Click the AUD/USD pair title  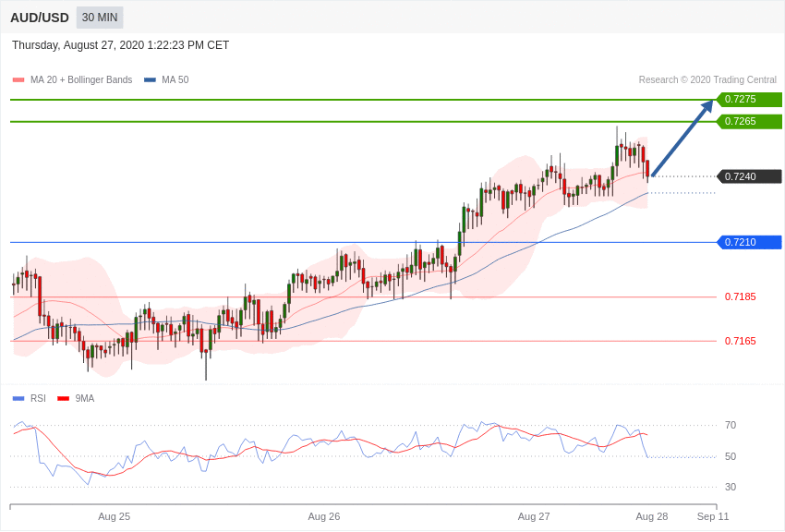coord(40,18)
